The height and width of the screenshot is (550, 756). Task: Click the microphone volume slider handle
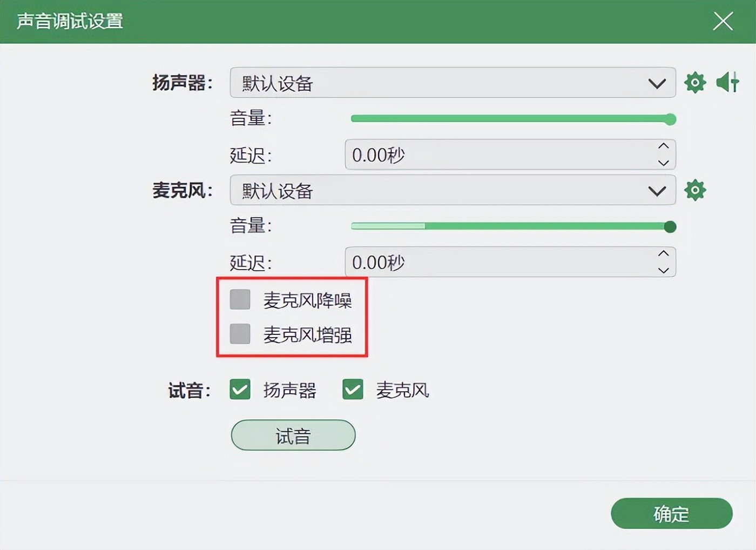[670, 227]
